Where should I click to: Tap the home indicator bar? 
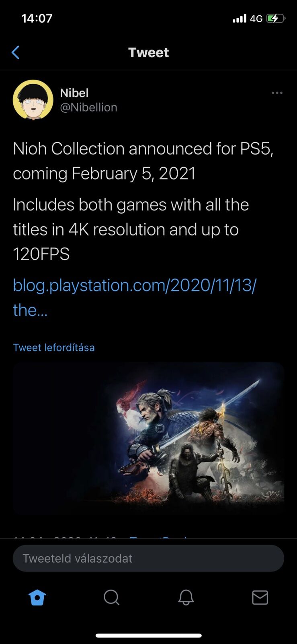(x=148, y=636)
